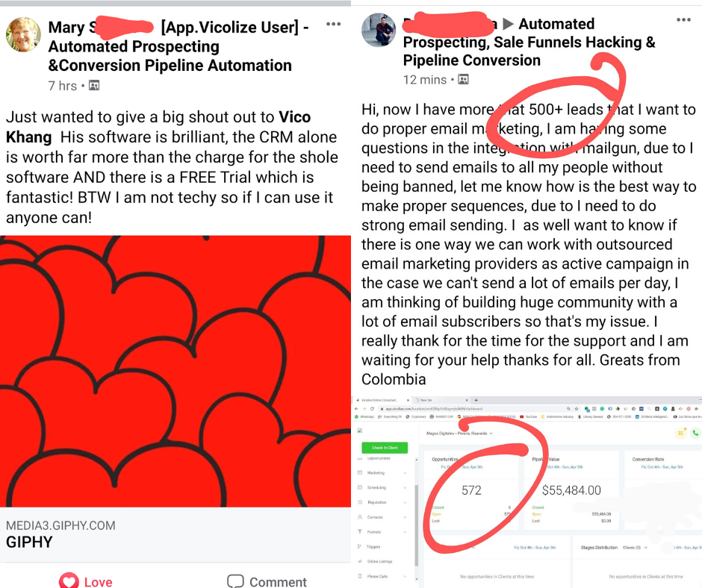Click group privacy icon next to 7 hrs
The height and width of the screenshot is (588, 702).
pyautogui.click(x=94, y=86)
